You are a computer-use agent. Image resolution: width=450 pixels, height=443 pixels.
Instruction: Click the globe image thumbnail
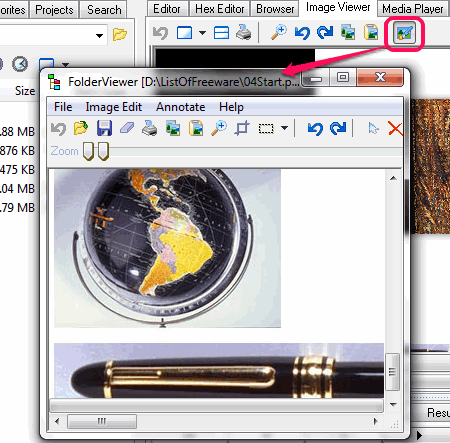[x=167, y=248]
